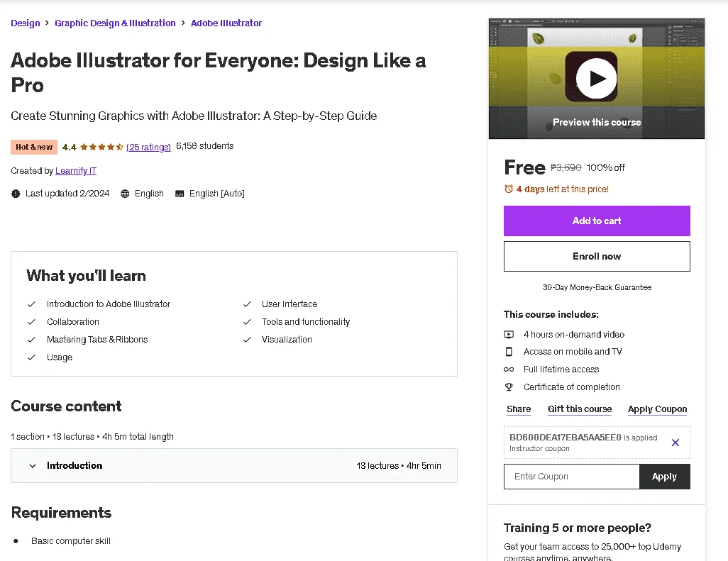Click '13 lectures • 4hr 5min' text

pyautogui.click(x=399, y=466)
